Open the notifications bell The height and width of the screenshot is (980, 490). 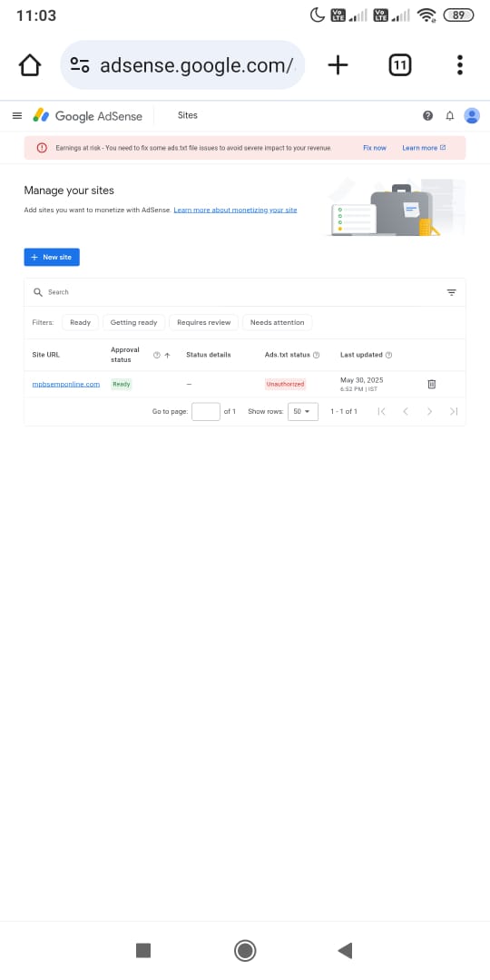point(449,115)
